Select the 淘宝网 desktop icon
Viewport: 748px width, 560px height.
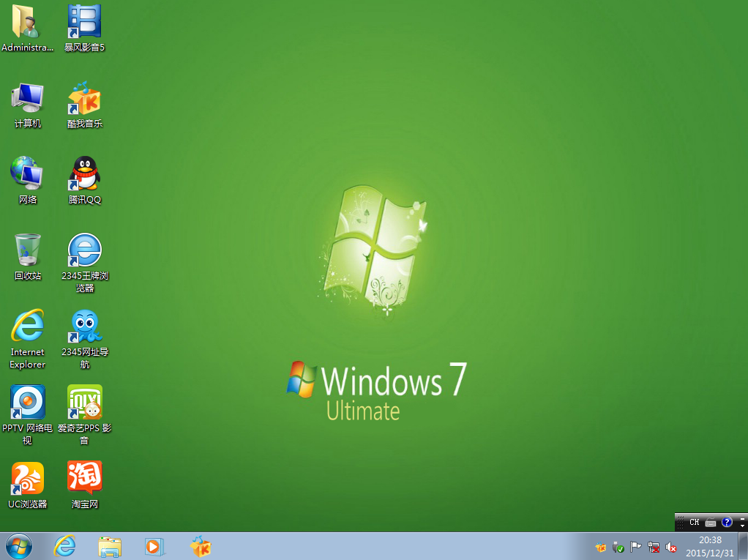(x=84, y=485)
